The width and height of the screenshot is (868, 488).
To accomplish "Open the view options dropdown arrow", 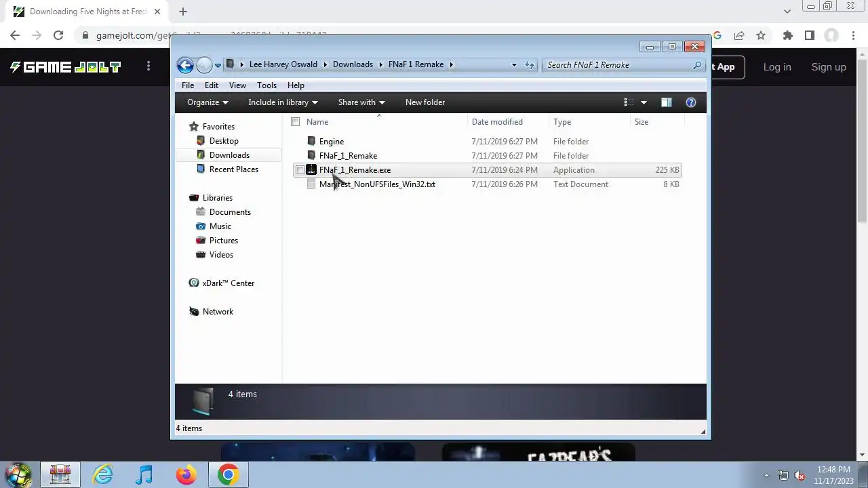I will 644,102.
